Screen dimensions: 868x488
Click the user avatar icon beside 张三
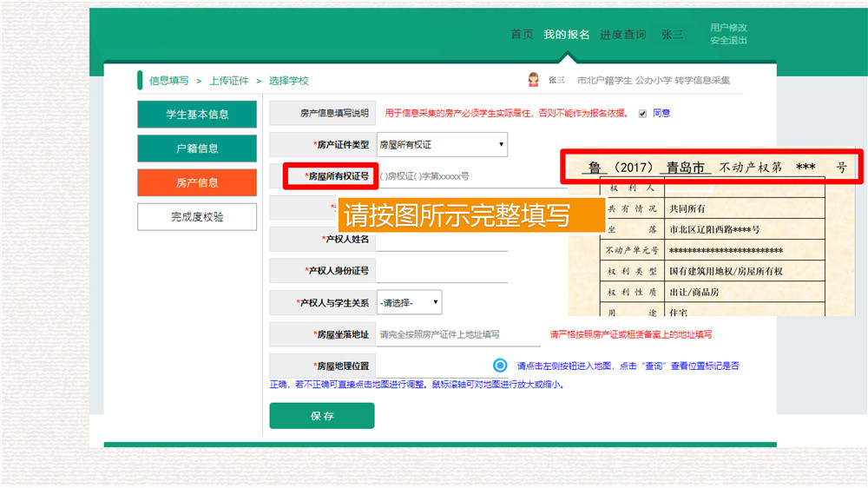coord(534,80)
